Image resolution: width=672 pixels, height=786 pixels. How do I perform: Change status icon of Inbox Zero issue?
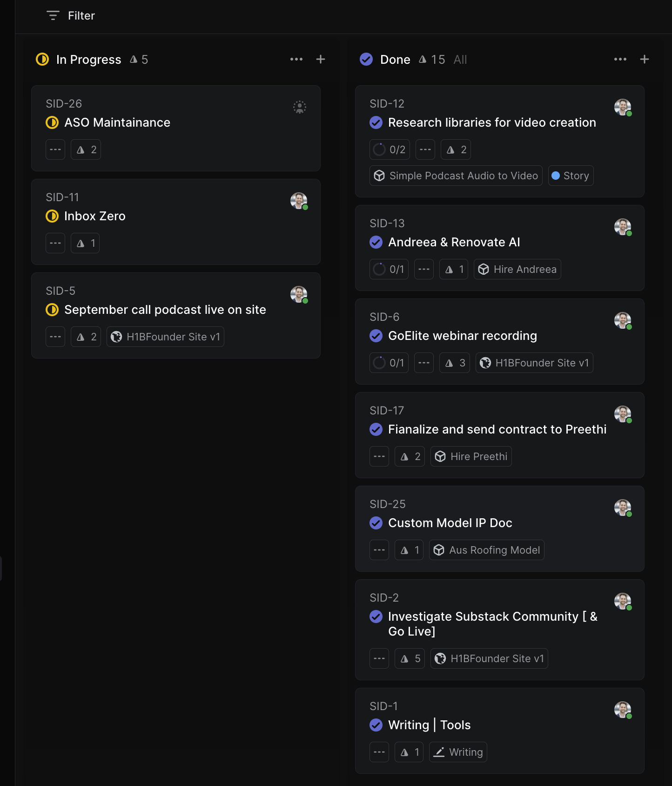(x=52, y=216)
